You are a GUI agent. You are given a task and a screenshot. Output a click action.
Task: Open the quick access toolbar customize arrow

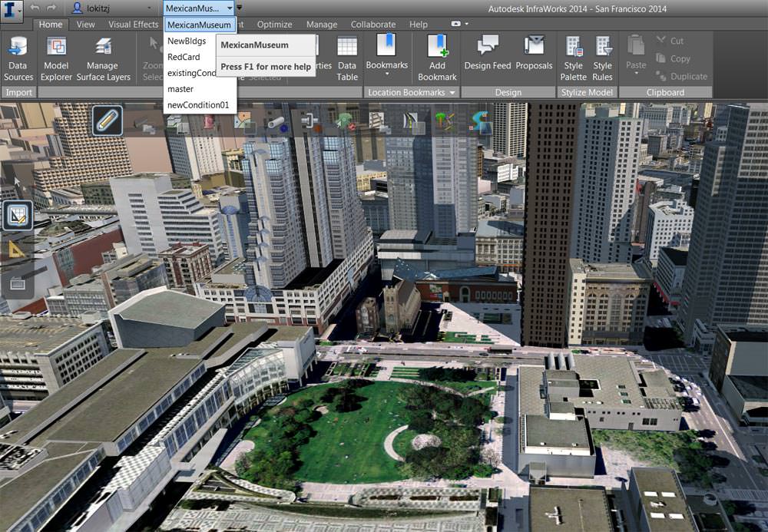pyautogui.click(x=240, y=8)
